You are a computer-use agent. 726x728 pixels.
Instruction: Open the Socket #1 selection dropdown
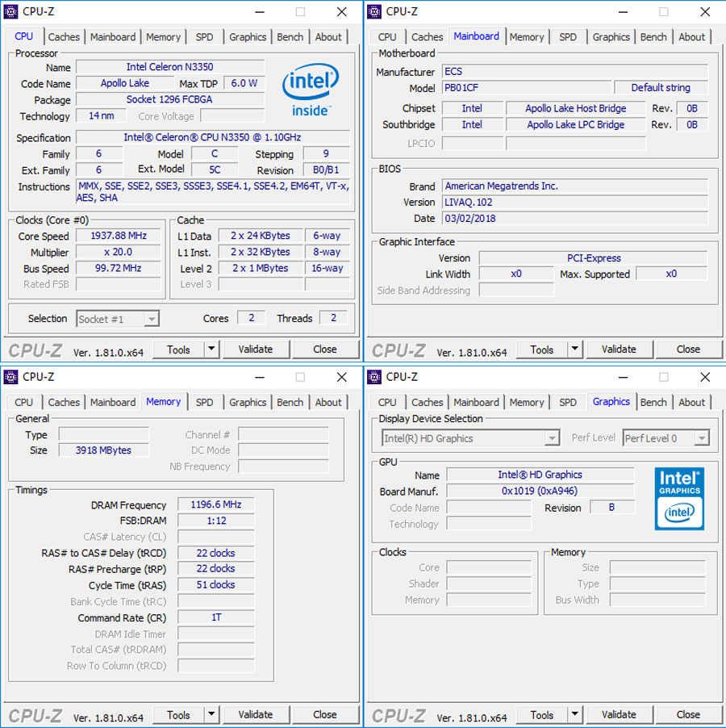pos(151,319)
